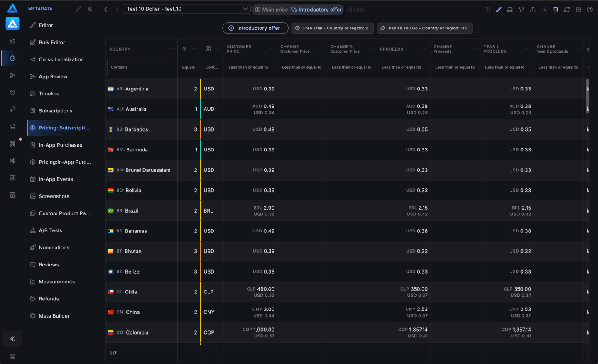Viewport: 598px width, 364px height.
Task: Open the filter funnel icon
Action: (x=521, y=10)
